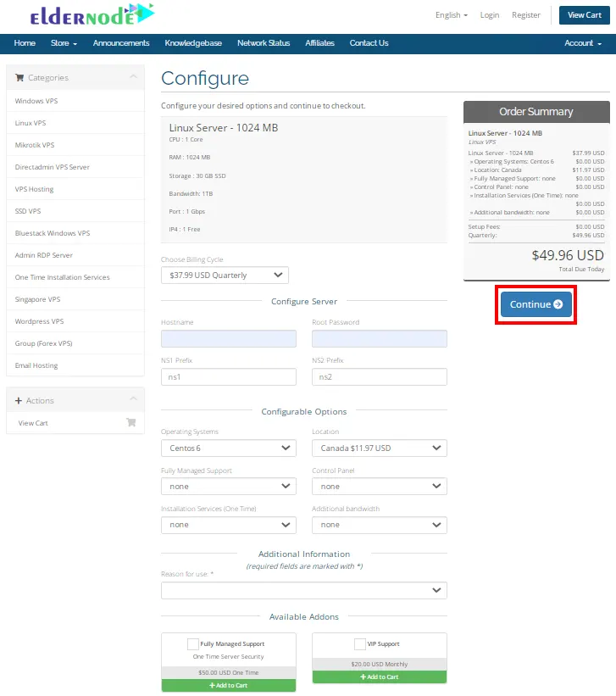The height and width of the screenshot is (696, 616).
Task: Click the Order Summary header
Action: pyautogui.click(x=536, y=112)
